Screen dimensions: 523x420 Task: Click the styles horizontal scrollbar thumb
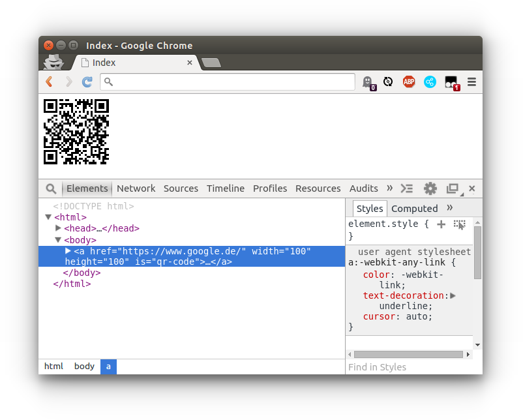click(408, 354)
